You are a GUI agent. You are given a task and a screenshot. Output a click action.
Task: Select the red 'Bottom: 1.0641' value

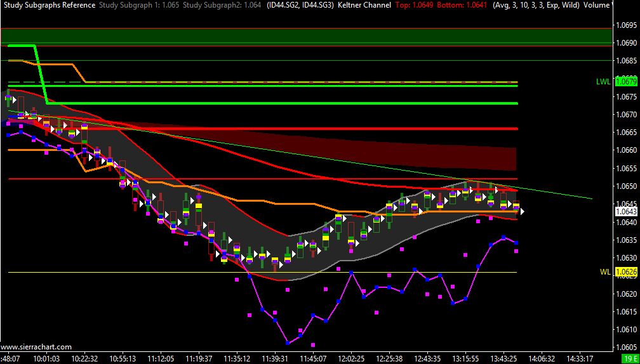point(462,5)
